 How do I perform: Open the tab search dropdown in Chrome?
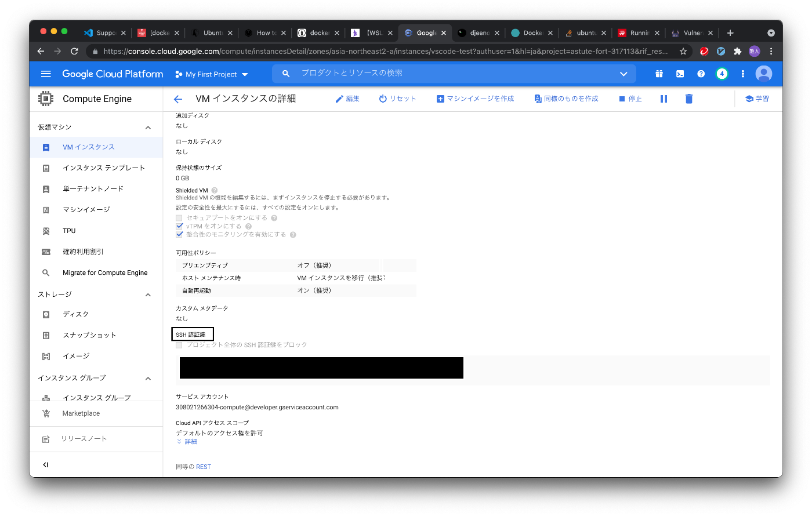pos(771,33)
